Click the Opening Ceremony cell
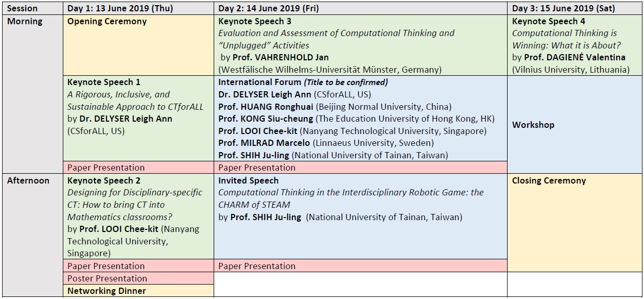 (107, 21)
